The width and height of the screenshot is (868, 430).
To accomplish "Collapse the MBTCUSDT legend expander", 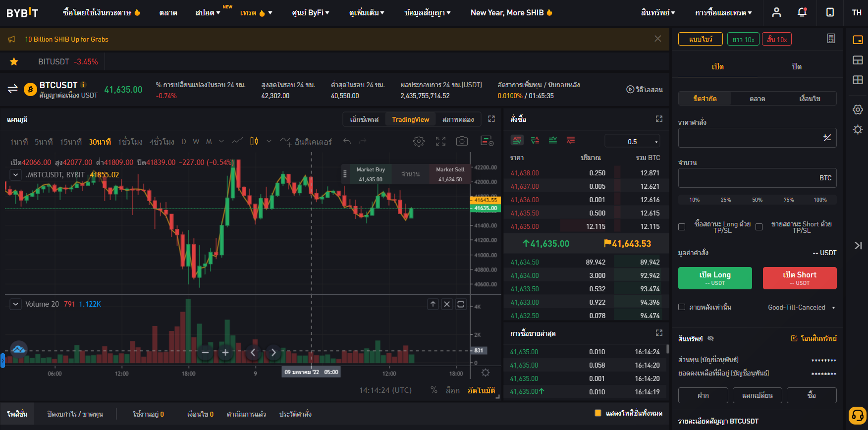I will click(16, 175).
